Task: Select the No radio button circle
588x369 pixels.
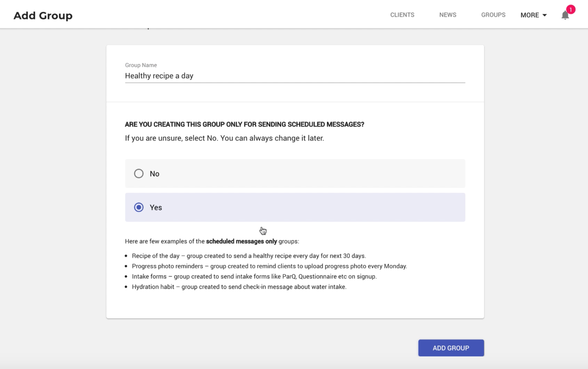Action: click(x=139, y=173)
